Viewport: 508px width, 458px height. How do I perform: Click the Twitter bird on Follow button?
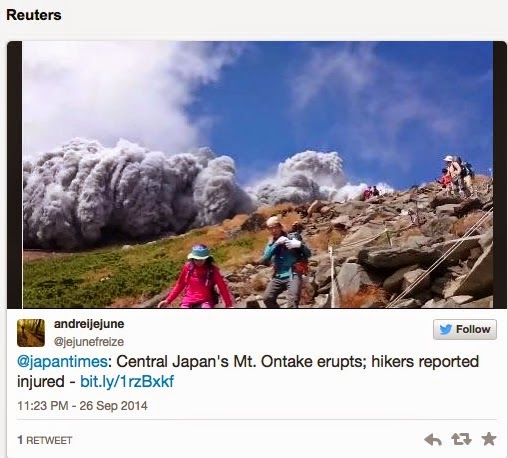point(446,329)
